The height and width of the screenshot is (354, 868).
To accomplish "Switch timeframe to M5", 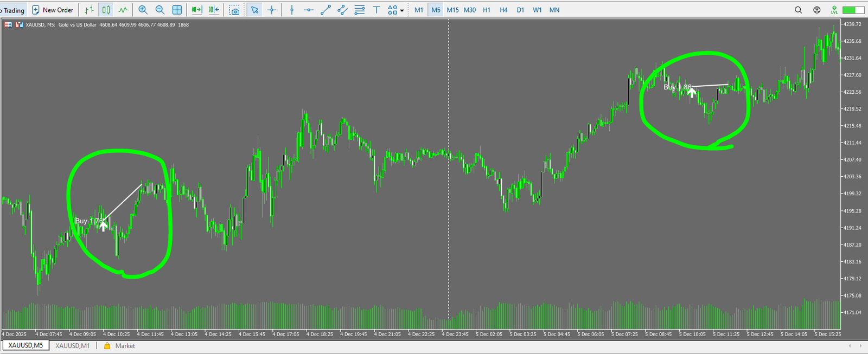I will (436, 10).
